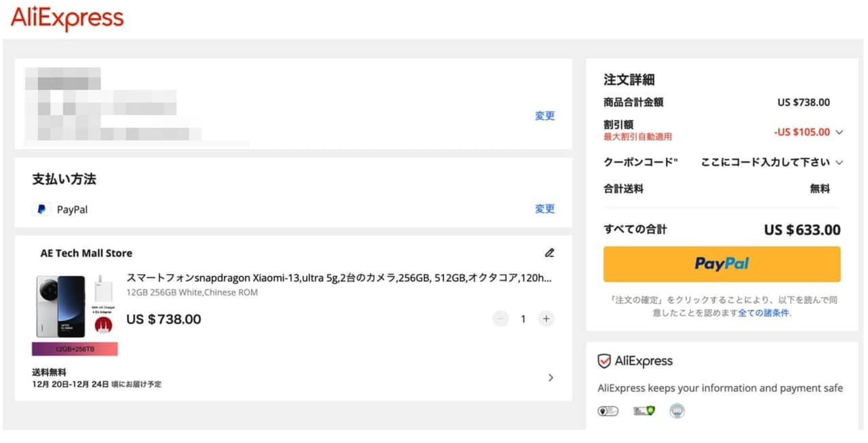Expand the discount amount details chevron
This screenshot has width=868, height=443.
pos(840,132)
